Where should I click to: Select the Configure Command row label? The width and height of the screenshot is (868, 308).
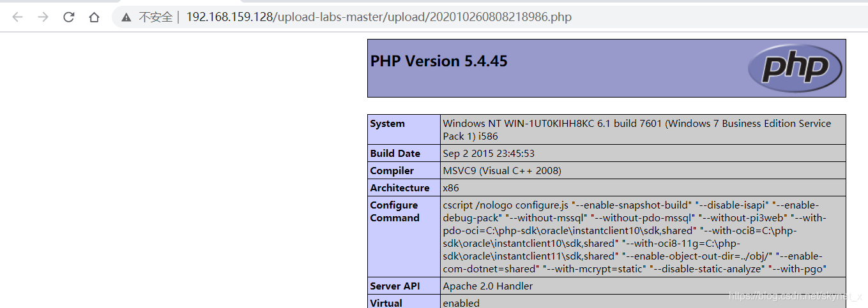coord(394,212)
